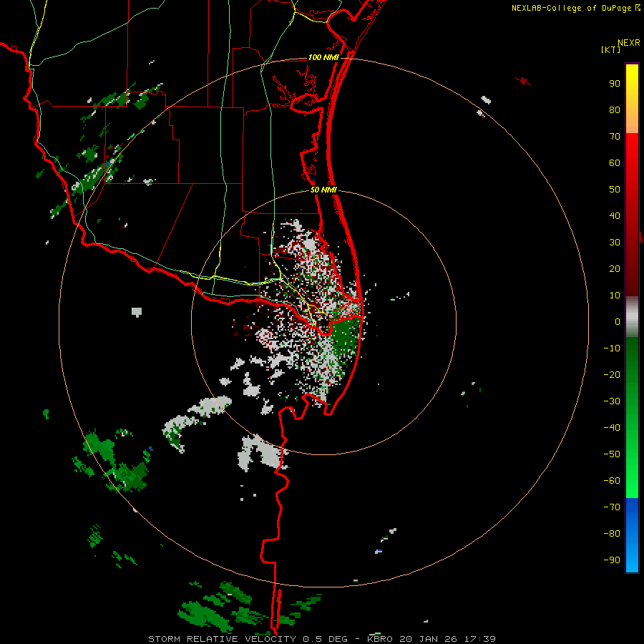Screen dimensions: 644x644
Task: Click STORM RELATIVE VELOCITY product title
Action: pyautogui.click(x=222, y=639)
